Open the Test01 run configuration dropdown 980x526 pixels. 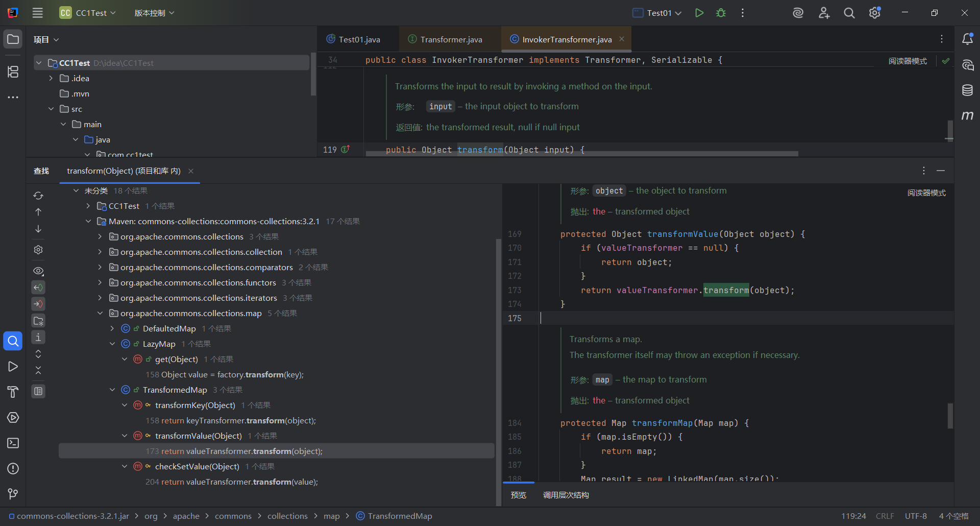[x=657, y=13]
